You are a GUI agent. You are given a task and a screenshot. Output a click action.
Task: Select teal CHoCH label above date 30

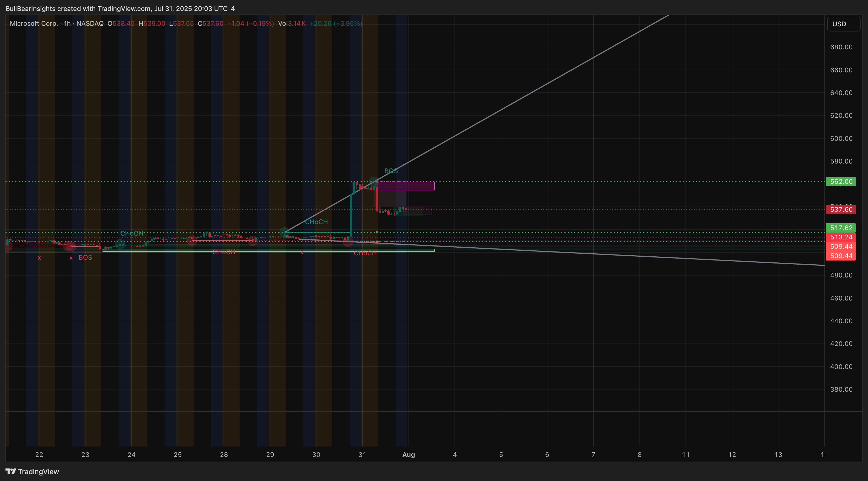[316, 222]
